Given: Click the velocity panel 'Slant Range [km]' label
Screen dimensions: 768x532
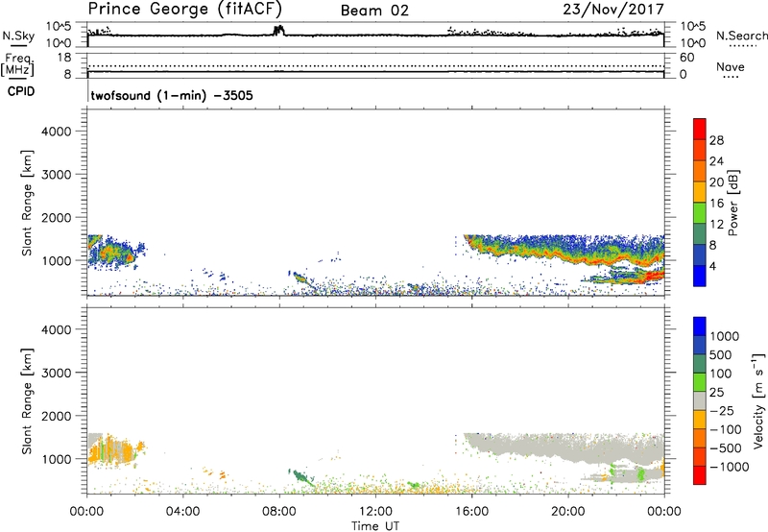Looking at the screenshot, I should coord(27,400).
